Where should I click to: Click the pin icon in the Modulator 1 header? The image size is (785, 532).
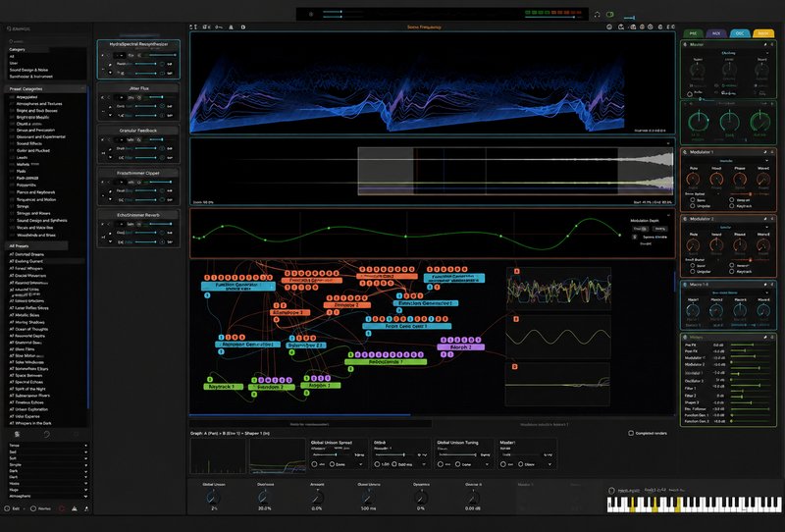[x=765, y=152]
